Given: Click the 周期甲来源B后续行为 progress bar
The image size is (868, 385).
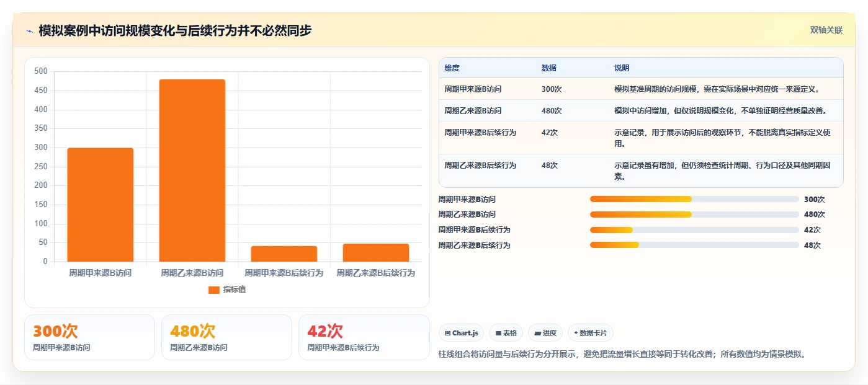Looking at the screenshot, I should point(694,230).
